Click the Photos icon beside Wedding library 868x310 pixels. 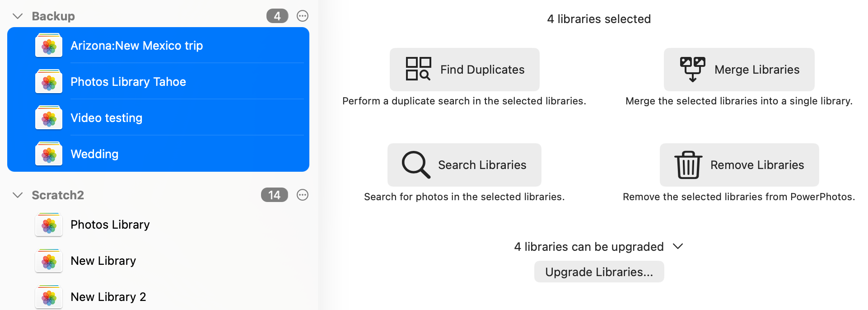[x=48, y=154]
